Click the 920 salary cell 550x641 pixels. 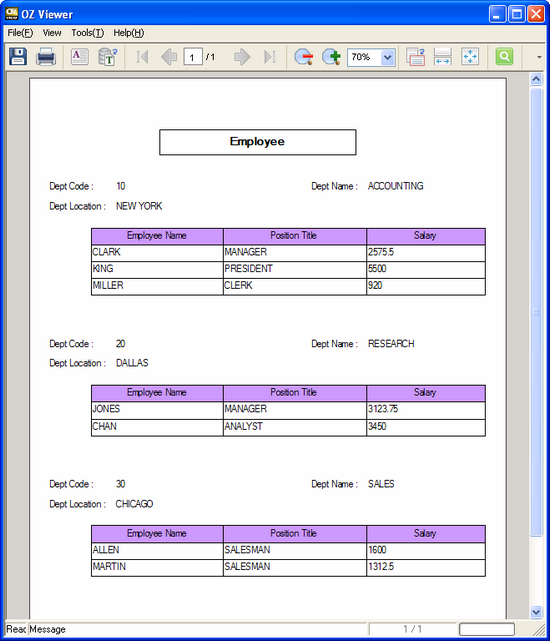point(426,286)
